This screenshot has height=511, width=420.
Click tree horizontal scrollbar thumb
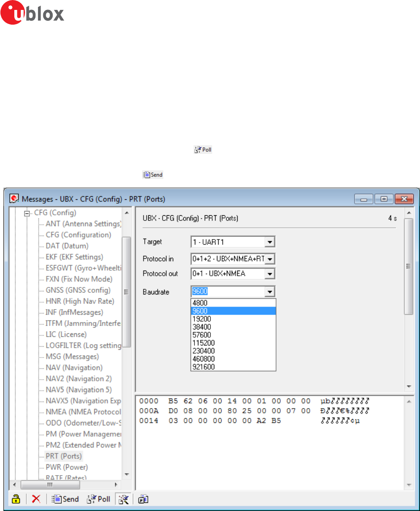pos(50,485)
